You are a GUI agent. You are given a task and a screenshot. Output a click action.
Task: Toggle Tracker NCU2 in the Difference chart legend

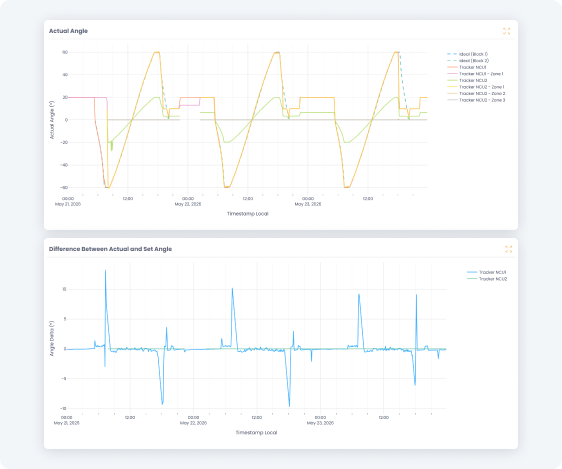tap(487, 279)
